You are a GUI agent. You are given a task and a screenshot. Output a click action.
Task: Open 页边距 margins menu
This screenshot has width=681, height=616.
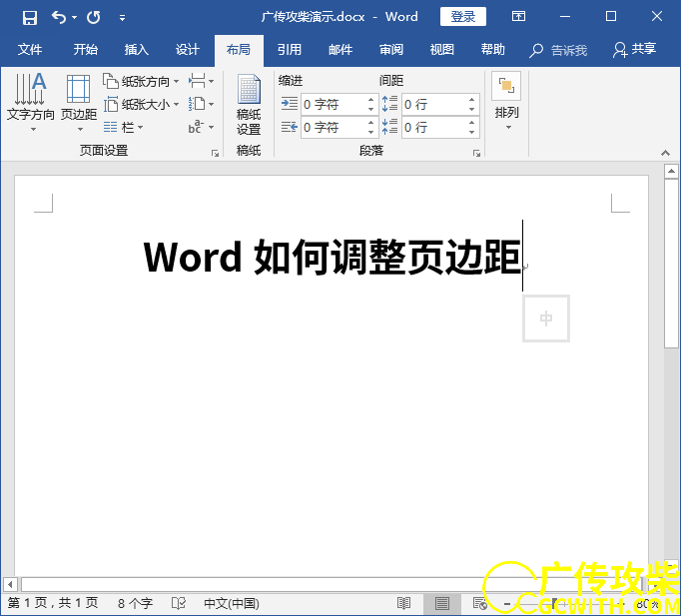tap(79, 103)
